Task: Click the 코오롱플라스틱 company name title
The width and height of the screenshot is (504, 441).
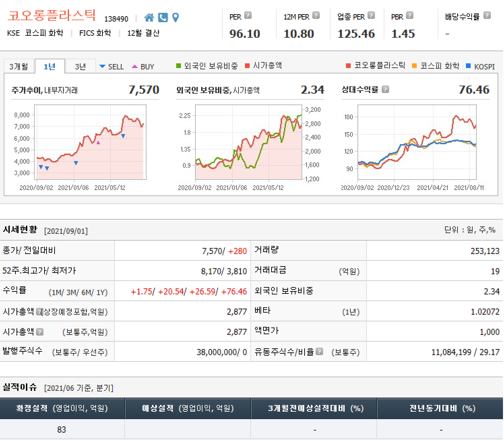Action: click(x=52, y=15)
